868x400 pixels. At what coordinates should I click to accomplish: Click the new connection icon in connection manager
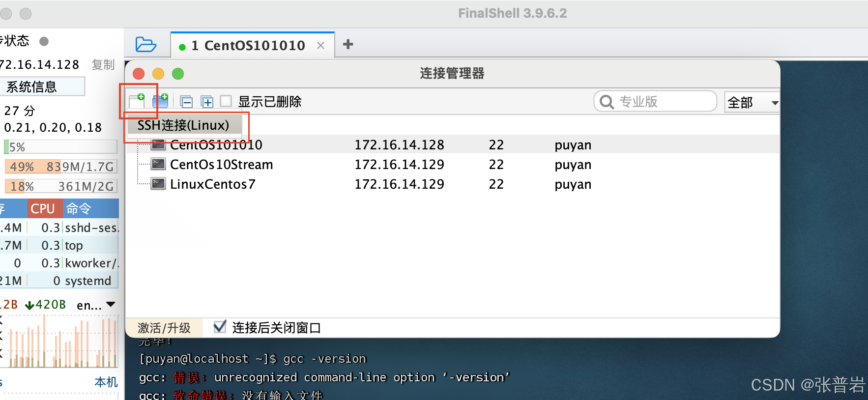coord(137,100)
